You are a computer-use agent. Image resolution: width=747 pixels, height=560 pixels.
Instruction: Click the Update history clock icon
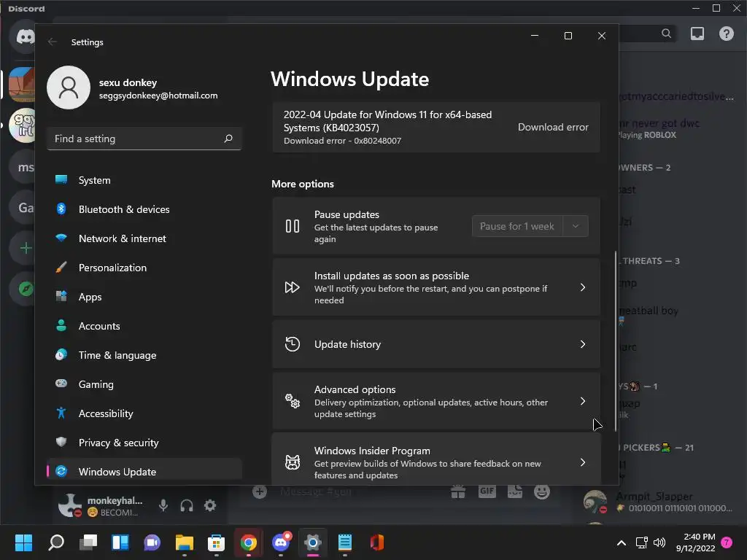[293, 344]
